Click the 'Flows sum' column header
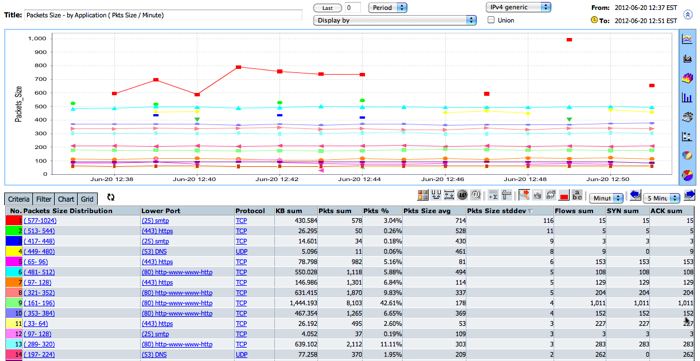 click(579, 211)
